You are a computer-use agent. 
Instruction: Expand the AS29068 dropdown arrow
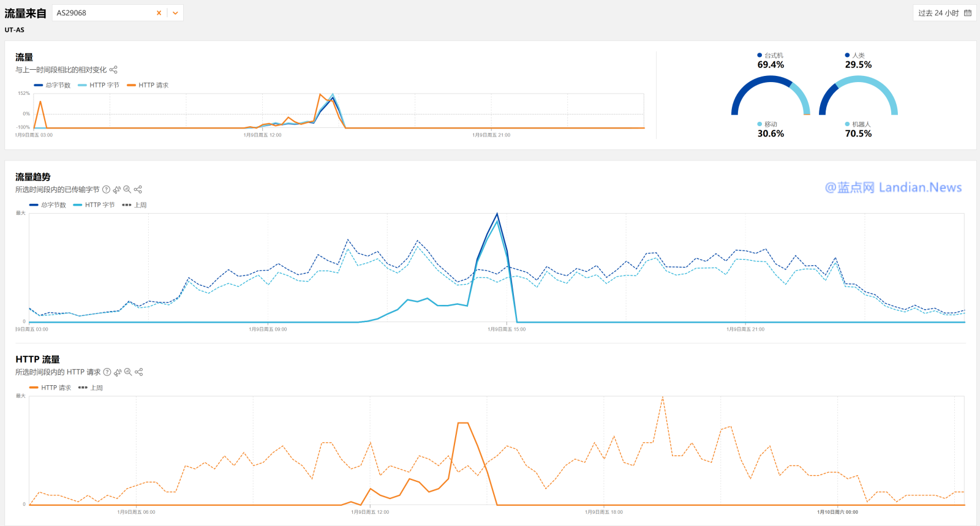(x=175, y=13)
